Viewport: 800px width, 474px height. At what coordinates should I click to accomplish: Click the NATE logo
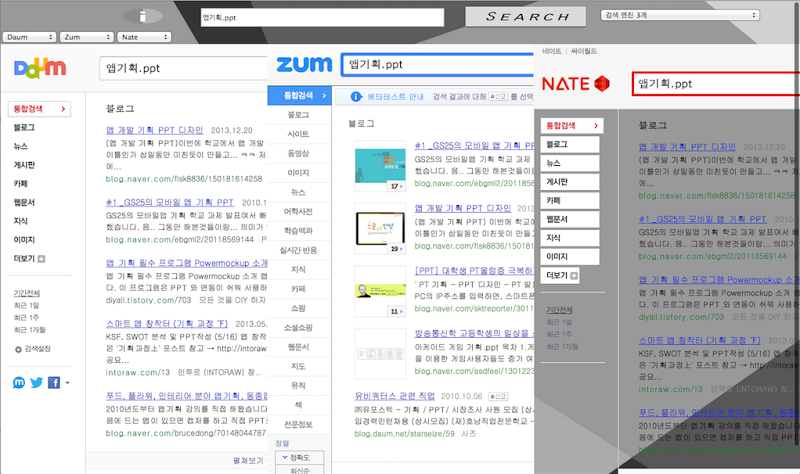(576, 84)
